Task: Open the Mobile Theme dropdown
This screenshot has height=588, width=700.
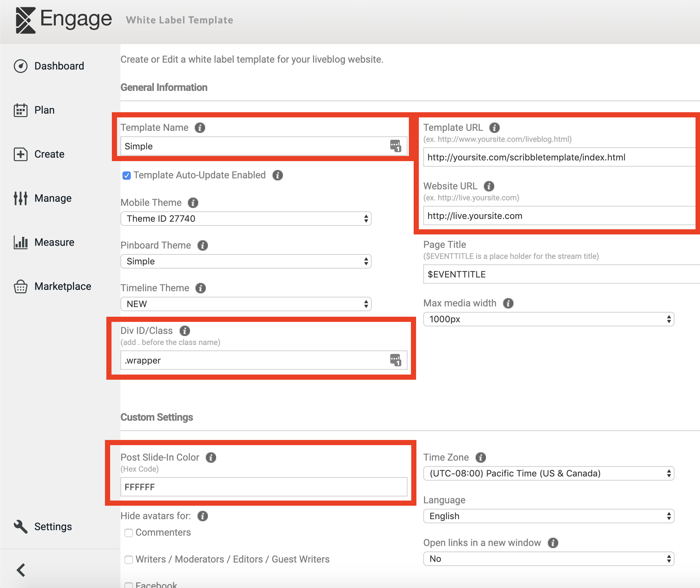Action: (246, 219)
